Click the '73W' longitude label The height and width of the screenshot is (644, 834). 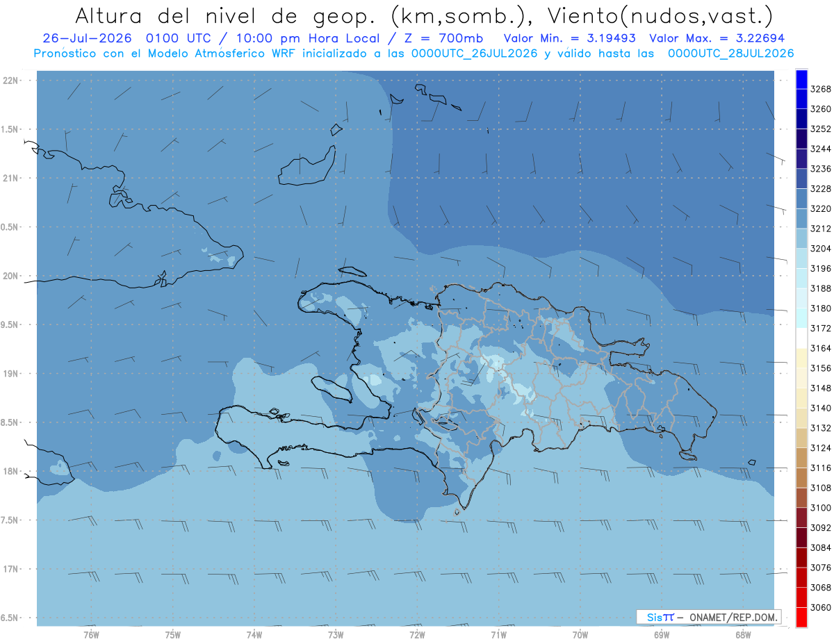tap(336, 634)
